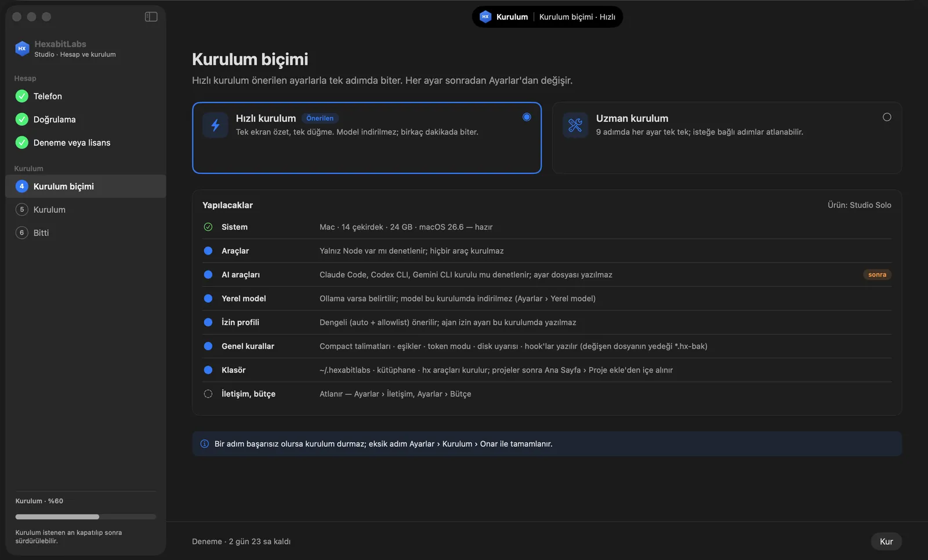Viewport: 928px width, 560px height.
Task: Click 'Kurulum biçimi · Hızlı' breadcrumb text
Action: [577, 17]
